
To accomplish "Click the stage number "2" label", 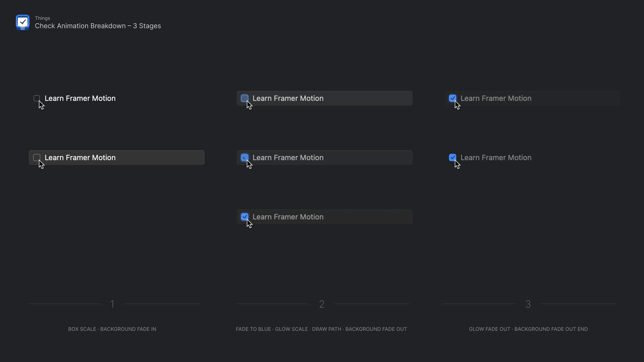I will tap(322, 304).
